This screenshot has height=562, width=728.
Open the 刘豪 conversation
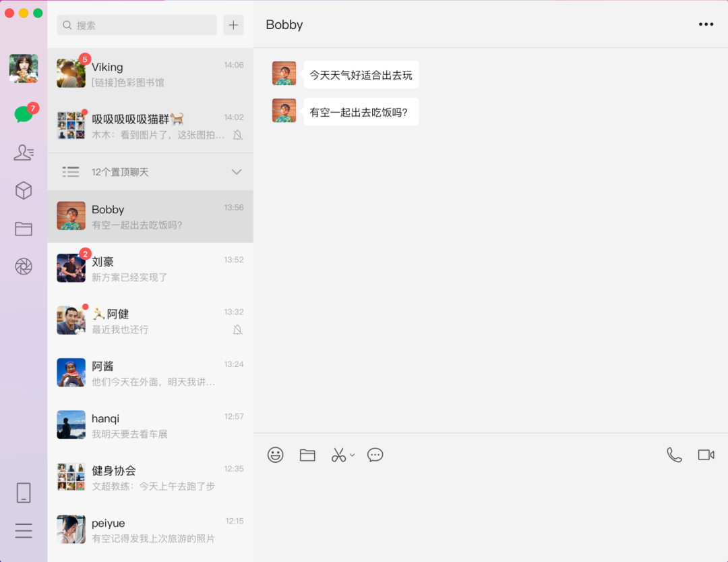coord(150,269)
